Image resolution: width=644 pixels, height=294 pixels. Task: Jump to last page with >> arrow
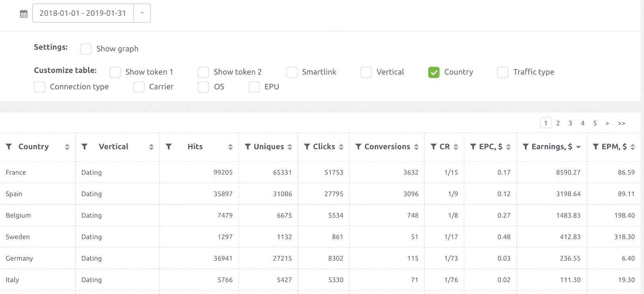point(621,123)
